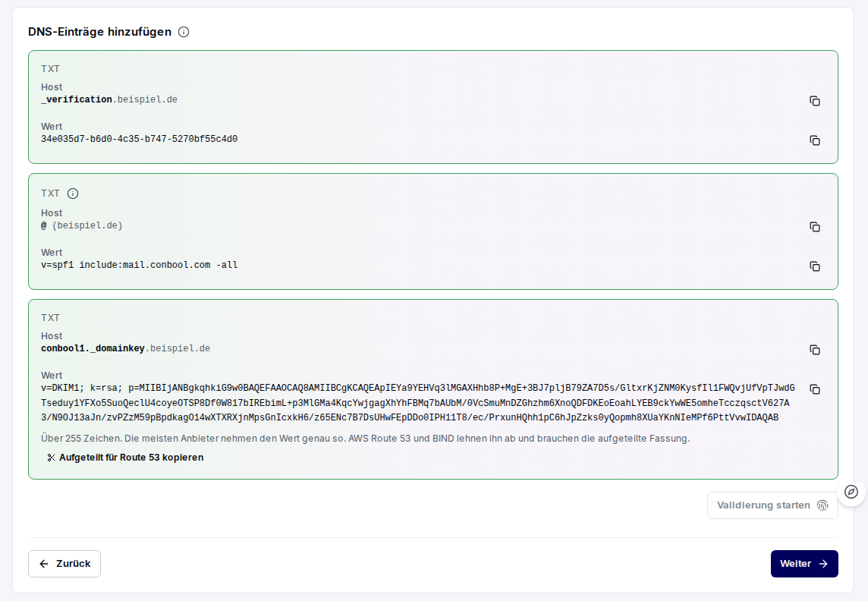
Task: Show info next to DNS-Einträge hinzufügen heading
Action: pyautogui.click(x=183, y=32)
